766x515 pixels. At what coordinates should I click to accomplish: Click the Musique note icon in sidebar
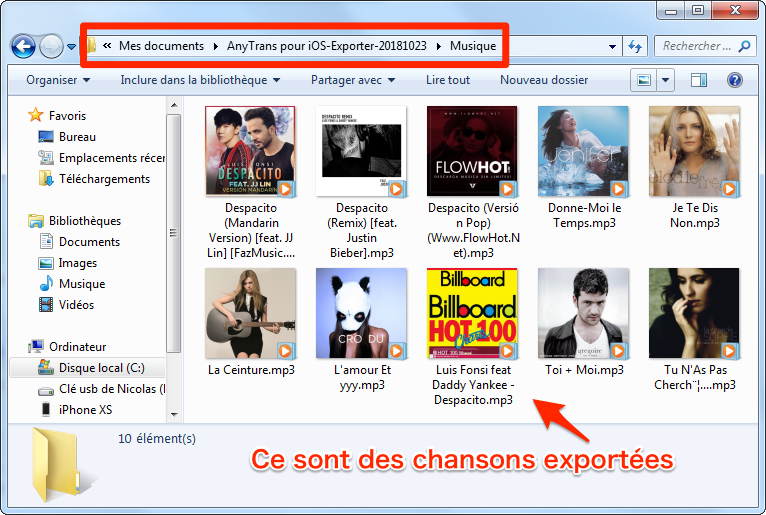tap(46, 283)
